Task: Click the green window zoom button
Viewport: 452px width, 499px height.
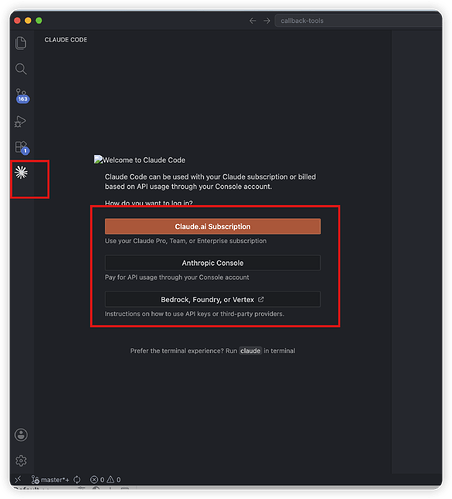Action: coord(39,21)
